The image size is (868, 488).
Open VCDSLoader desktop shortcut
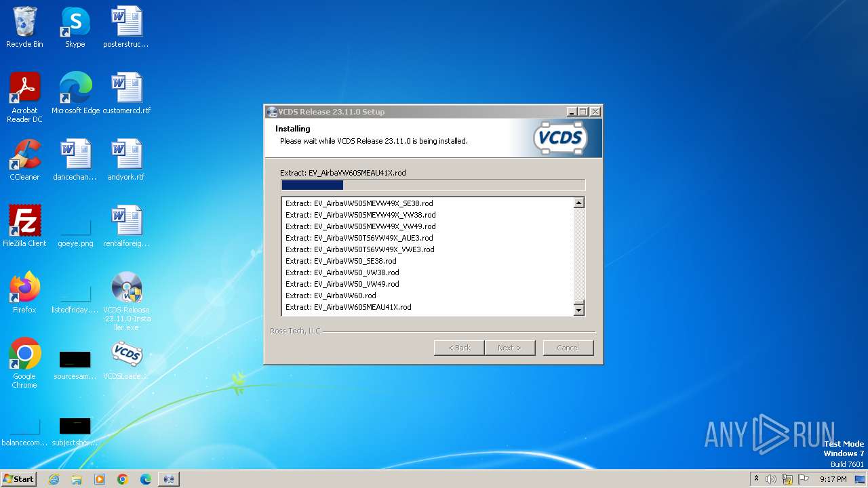[x=126, y=359]
